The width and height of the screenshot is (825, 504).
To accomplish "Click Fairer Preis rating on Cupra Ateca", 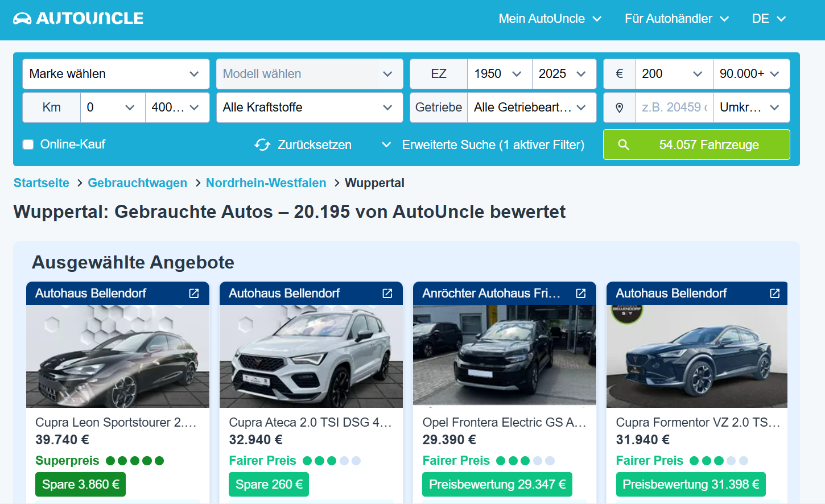I will point(295,461).
